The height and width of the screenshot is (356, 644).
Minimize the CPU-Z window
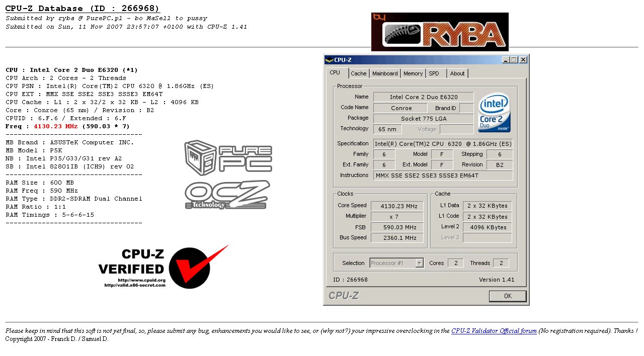[x=506, y=60]
